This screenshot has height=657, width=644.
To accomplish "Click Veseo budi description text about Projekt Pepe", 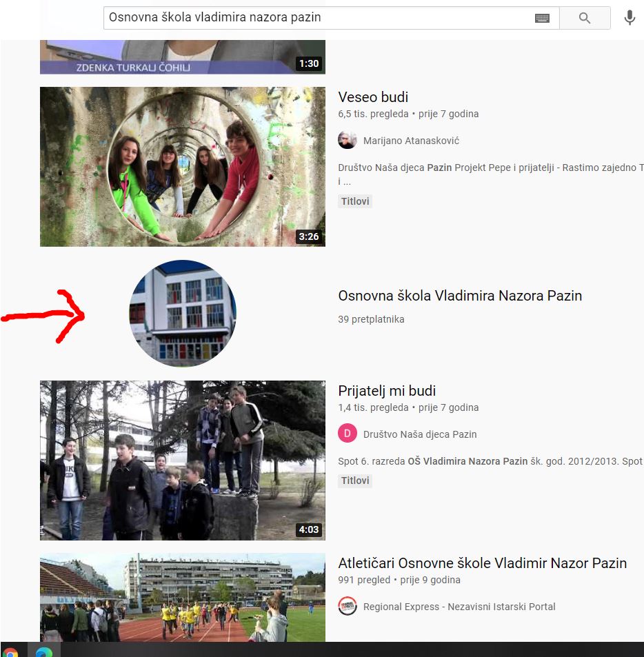I will click(491, 174).
